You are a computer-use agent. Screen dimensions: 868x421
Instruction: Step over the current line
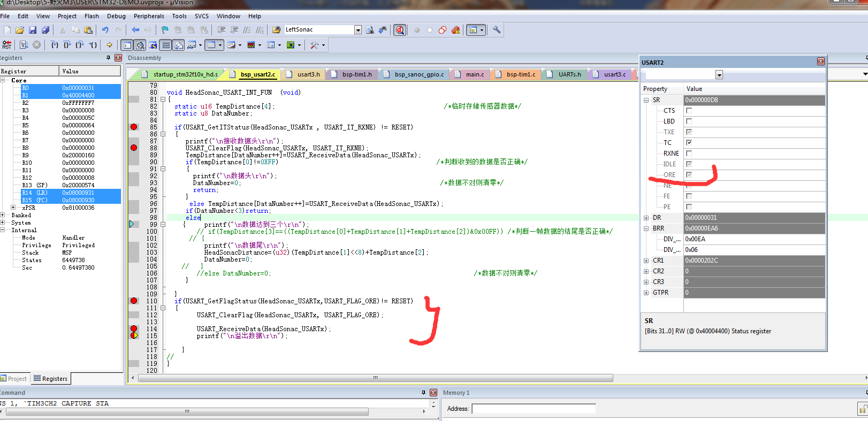tap(67, 45)
